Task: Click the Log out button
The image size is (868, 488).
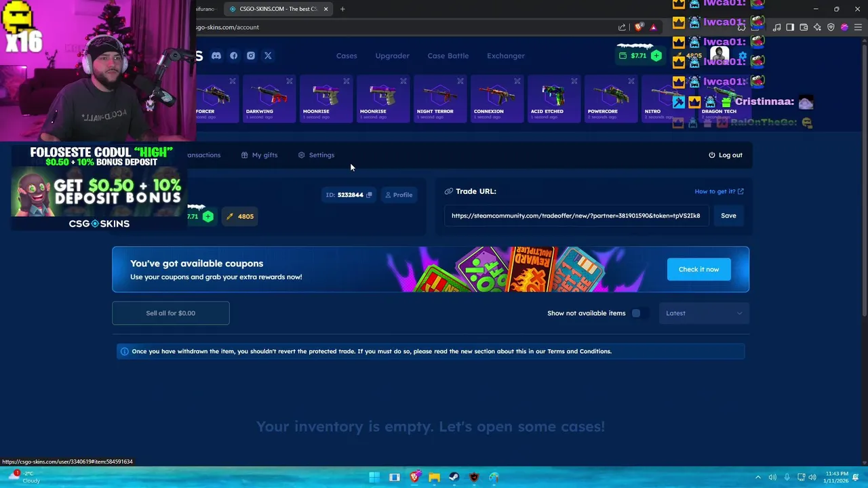Action: tap(726, 155)
